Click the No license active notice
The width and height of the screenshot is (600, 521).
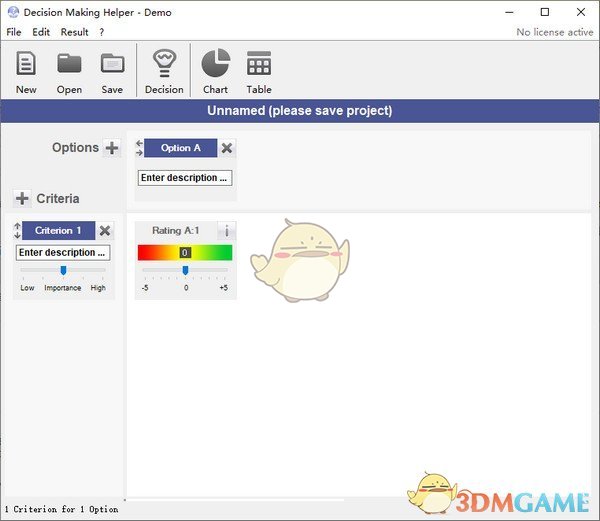pos(554,32)
